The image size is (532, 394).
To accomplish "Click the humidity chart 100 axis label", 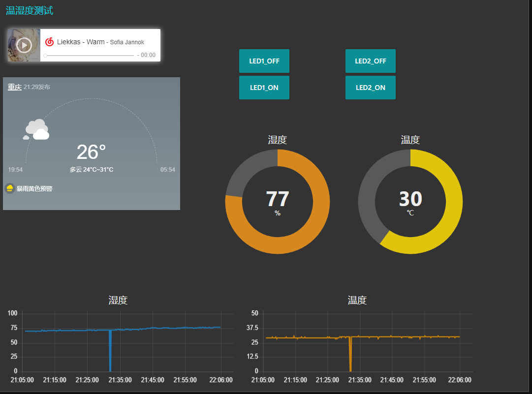I will (x=13, y=313).
